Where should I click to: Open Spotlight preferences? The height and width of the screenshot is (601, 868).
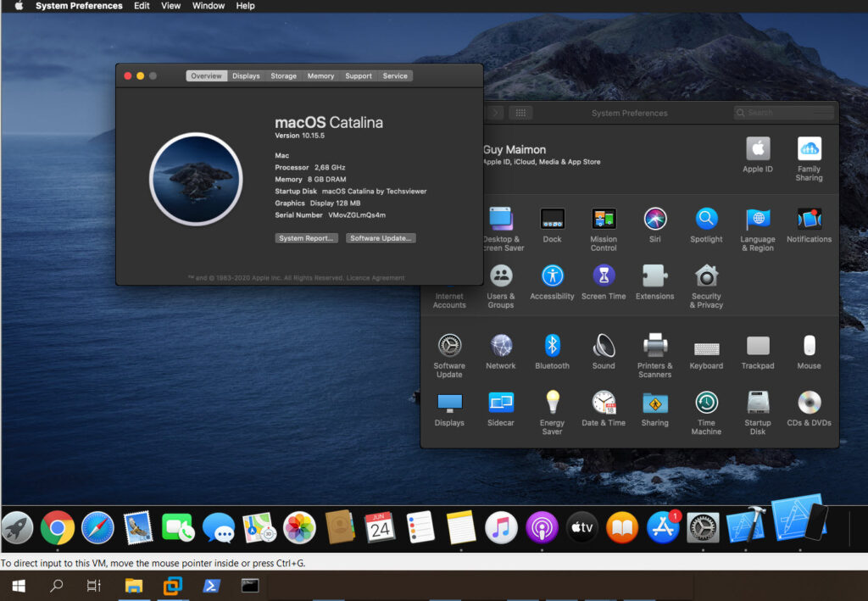tap(706, 225)
